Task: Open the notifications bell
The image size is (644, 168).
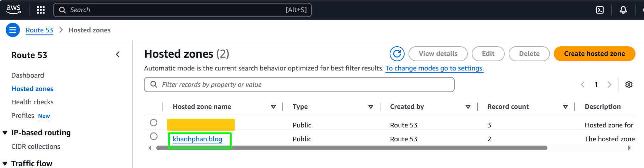Action: (x=623, y=10)
